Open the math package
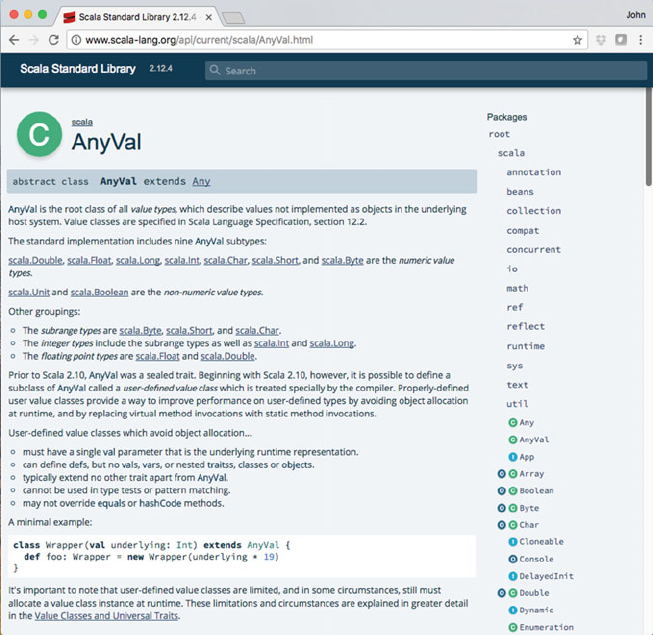The image size is (653, 635). [x=517, y=288]
